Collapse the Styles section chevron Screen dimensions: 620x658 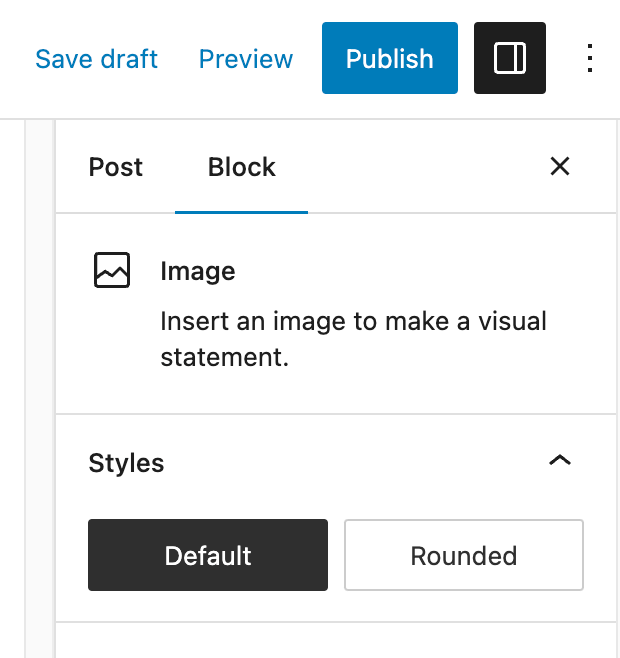pos(560,460)
